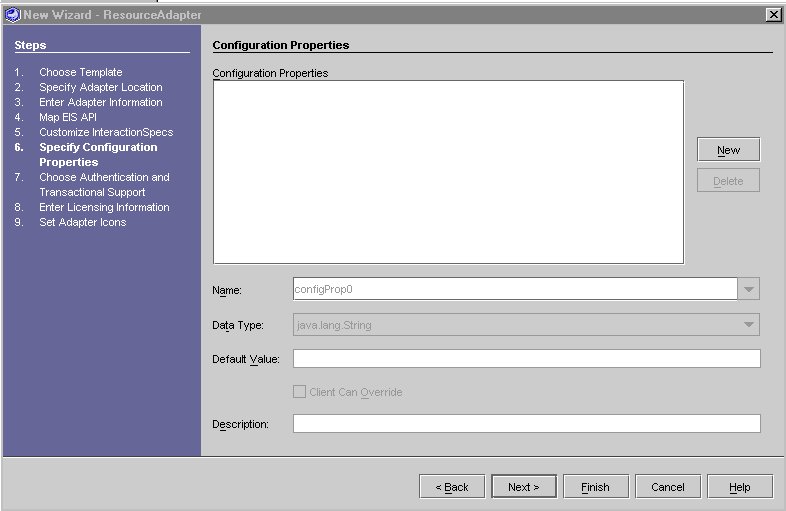
Task: Focus the Default Value field
Action: [x=527, y=359]
